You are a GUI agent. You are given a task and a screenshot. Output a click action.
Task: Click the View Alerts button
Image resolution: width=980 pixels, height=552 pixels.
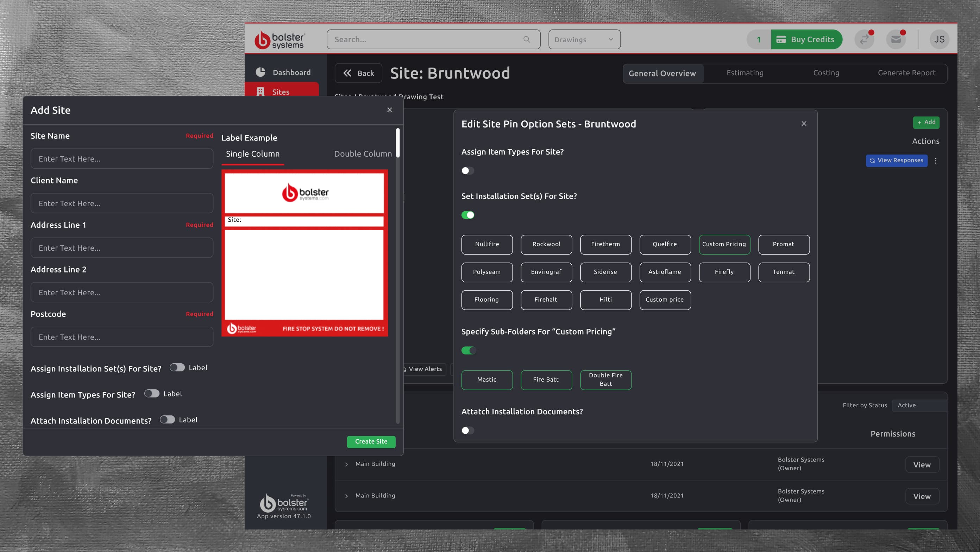[x=425, y=369]
